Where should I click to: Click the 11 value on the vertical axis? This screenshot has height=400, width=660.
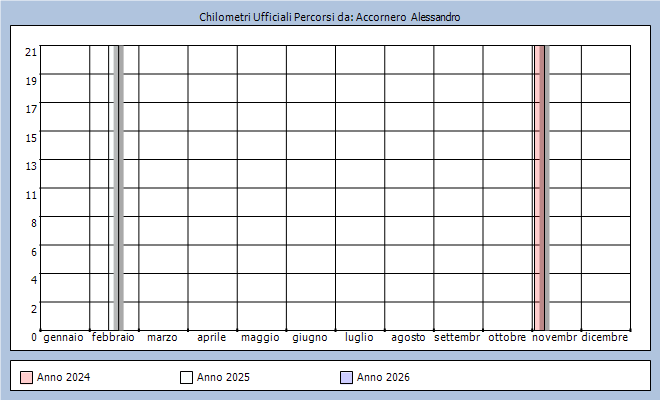click(x=31, y=194)
